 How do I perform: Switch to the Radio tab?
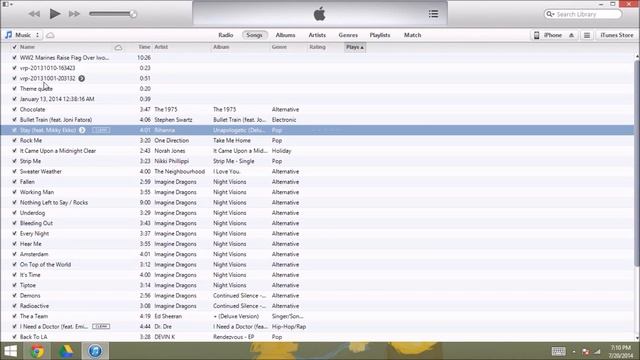226,35
